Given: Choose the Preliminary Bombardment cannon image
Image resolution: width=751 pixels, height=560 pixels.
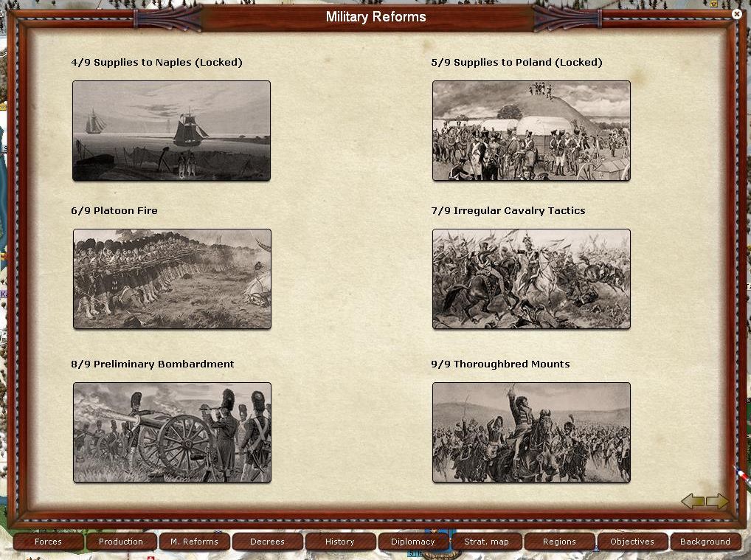Looking at the screenshot, I should point(172,432).
